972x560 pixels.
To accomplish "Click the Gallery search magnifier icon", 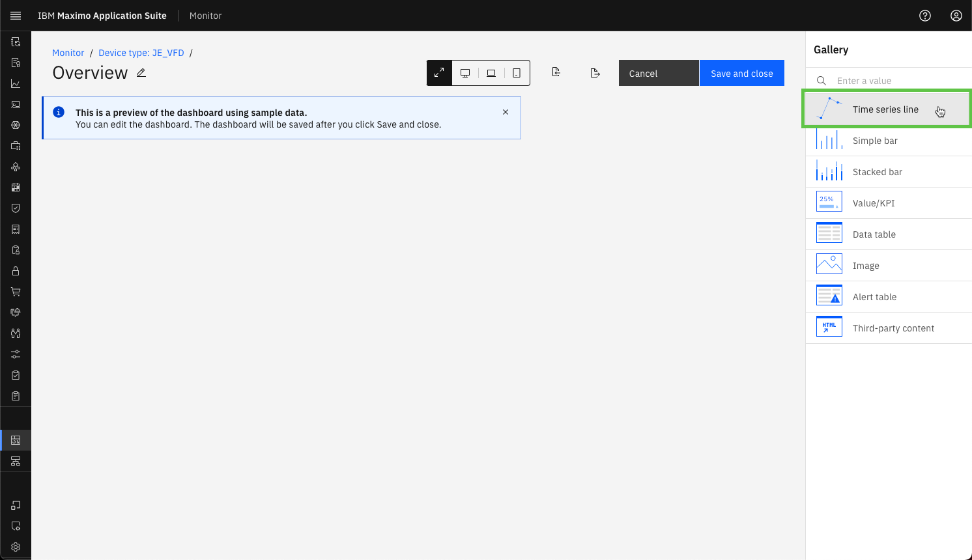I will [822, 81].
